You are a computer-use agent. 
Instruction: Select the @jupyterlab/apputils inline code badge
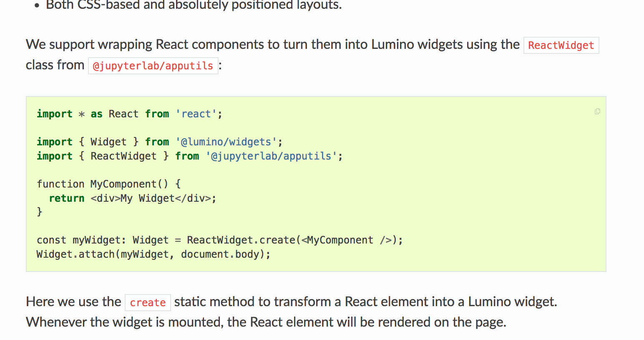pos(153,66)
